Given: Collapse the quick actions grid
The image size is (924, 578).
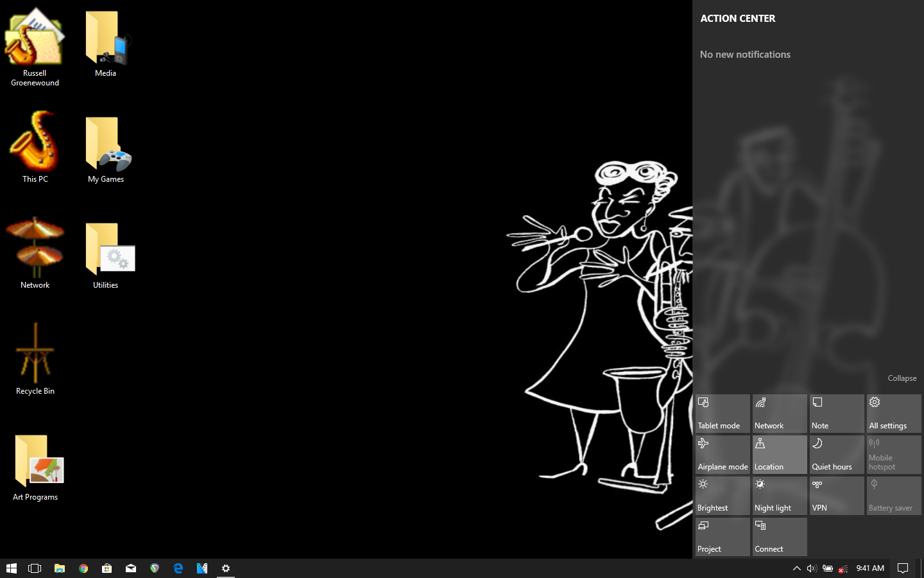Looking at the screenshot, I should (x=902, y=378).
